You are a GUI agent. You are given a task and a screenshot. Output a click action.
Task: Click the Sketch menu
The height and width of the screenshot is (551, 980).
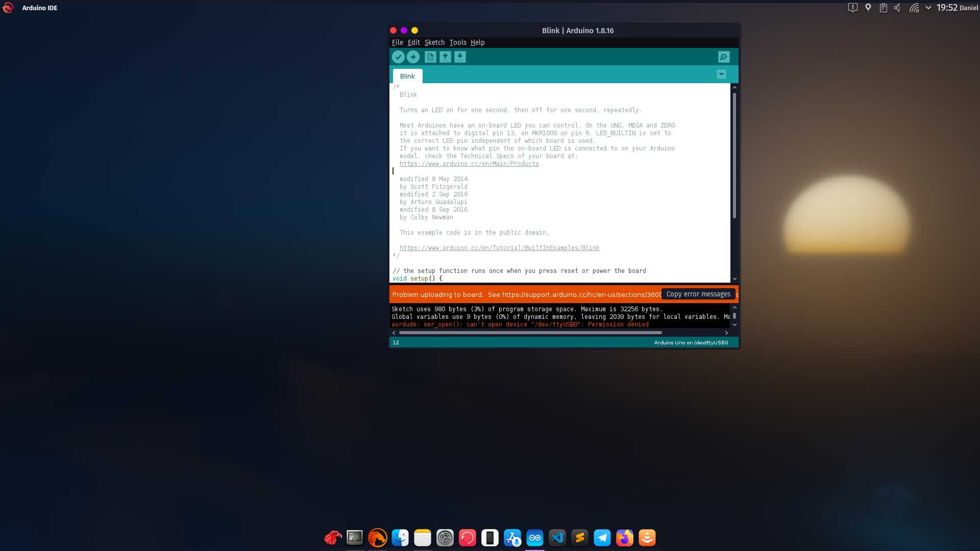click(434, 42)
